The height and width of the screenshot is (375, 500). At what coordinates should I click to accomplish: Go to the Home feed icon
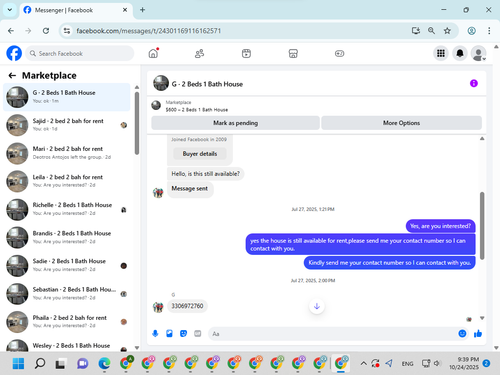[153, 53]
